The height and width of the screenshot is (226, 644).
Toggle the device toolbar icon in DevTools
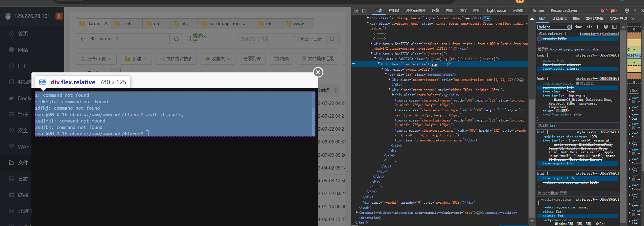[x=364, y=10]
